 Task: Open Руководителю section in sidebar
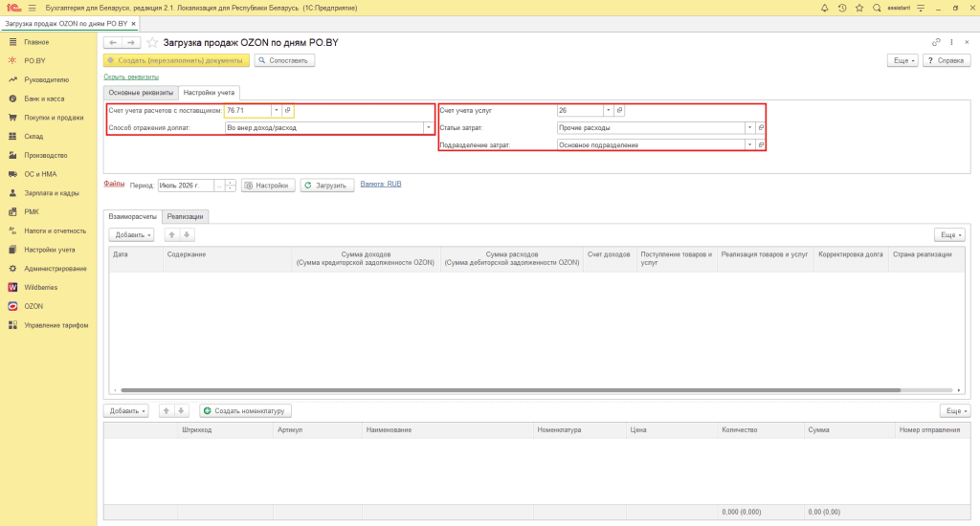pyautogui.click(x=48, y=80)
